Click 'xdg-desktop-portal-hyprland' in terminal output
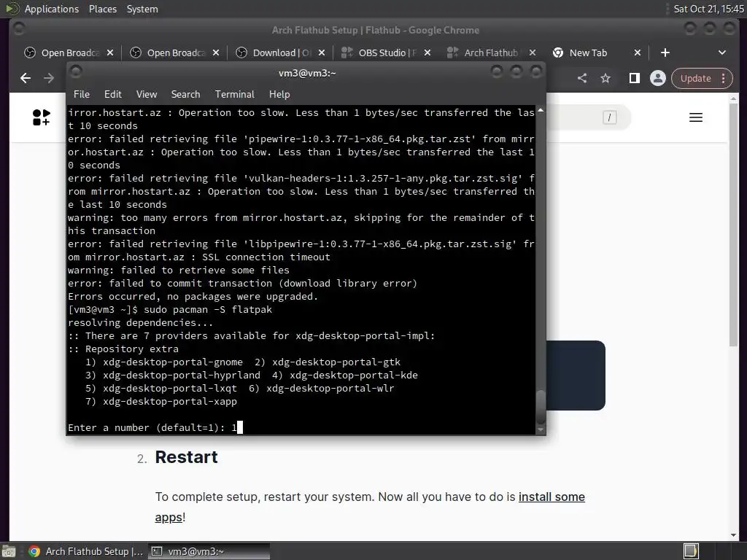The image size is (747, 560). tap(182, 376)
